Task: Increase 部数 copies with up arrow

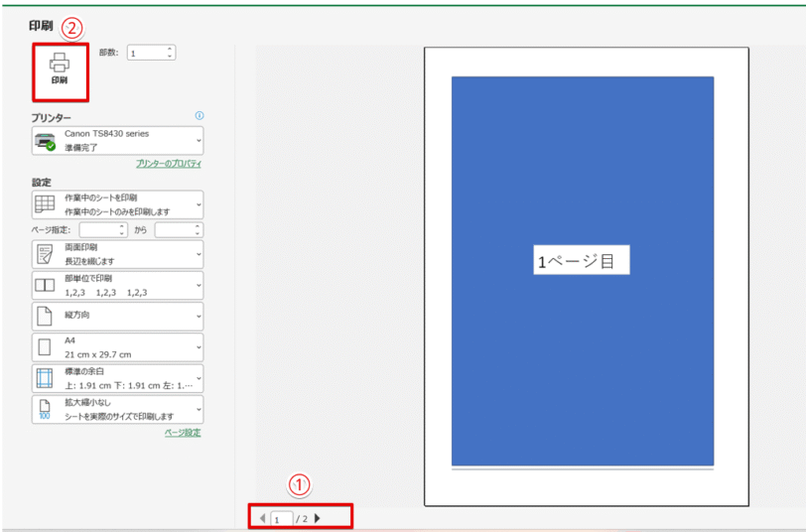Action: pyautogui.click(x=170, y=49)
